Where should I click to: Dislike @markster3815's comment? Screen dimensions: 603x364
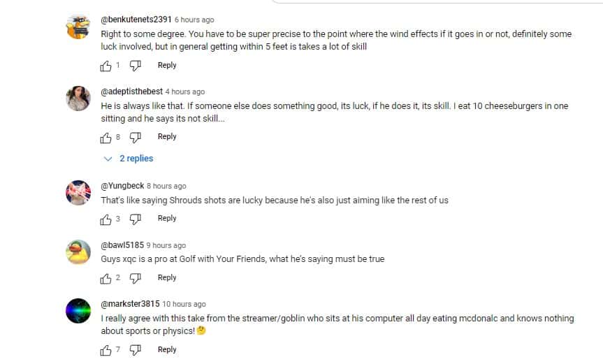(x=136, y=350)
